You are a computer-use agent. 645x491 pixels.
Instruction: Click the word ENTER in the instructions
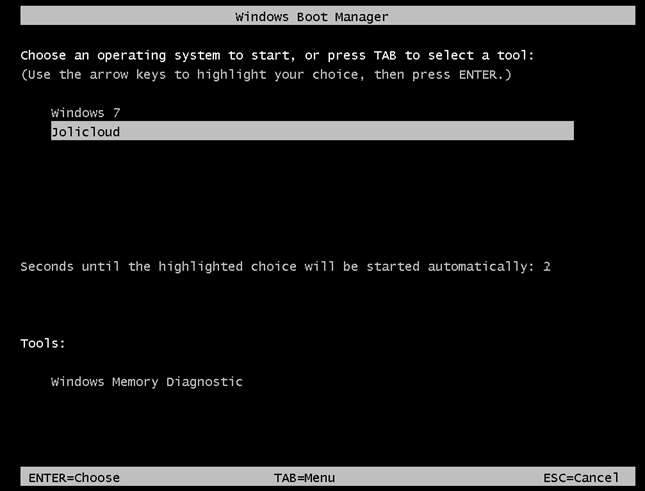478,74
